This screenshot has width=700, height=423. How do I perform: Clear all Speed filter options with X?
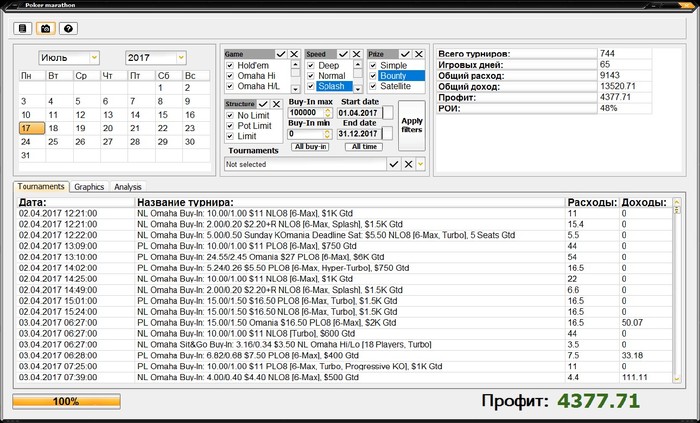pos(356,54)
